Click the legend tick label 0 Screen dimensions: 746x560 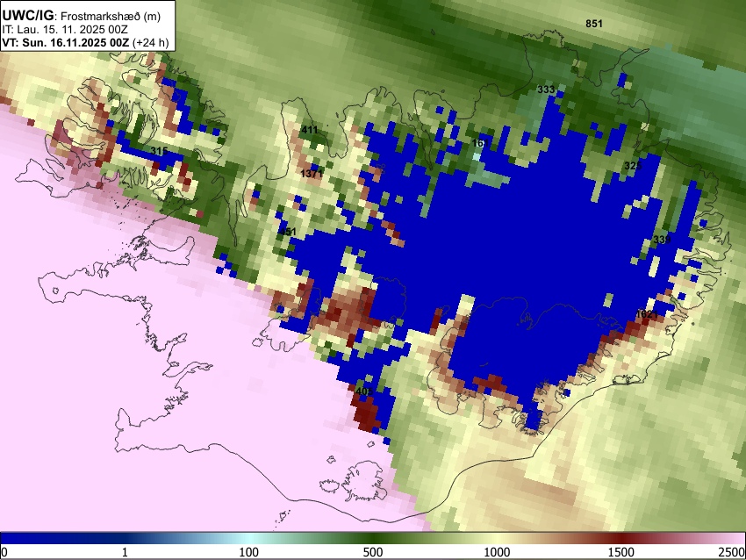4,552
